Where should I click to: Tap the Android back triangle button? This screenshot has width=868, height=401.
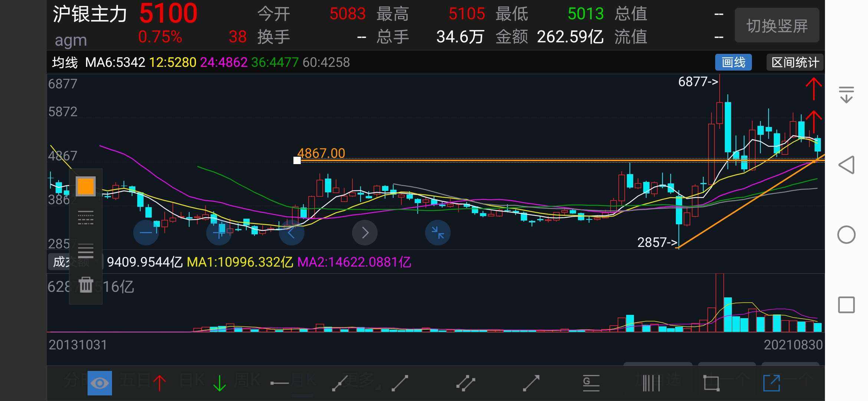tap(846, 165)
